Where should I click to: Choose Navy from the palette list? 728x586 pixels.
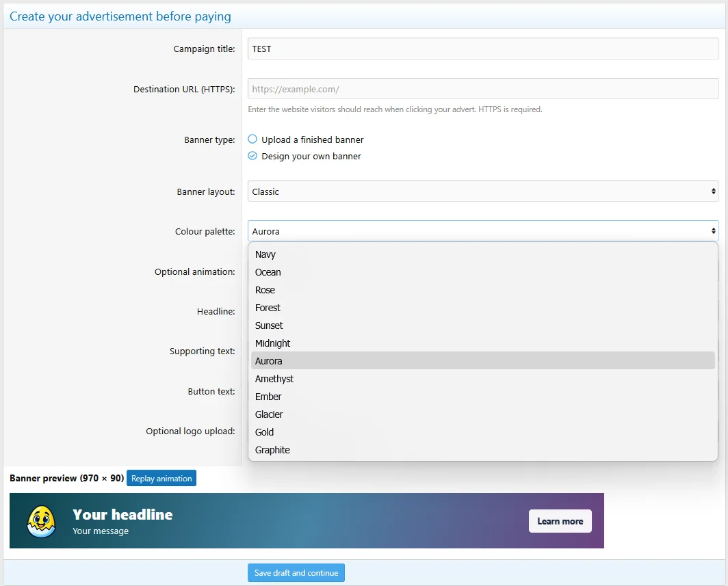[483, 254]
